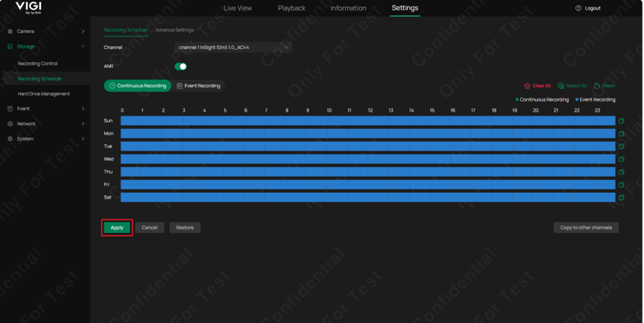The width and height of the screenshot is (644, 323).
Task: Switch to Playback tab
Action: pyautogui.click(x=292, y=8)
